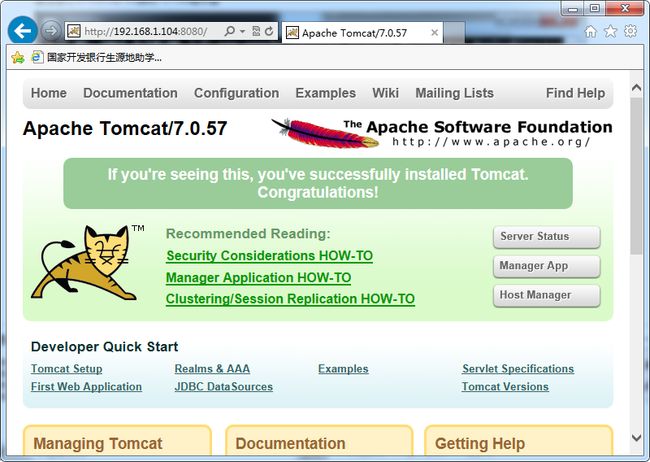Open Home in Tomcat navigation bar

click(x=49, y=93)
